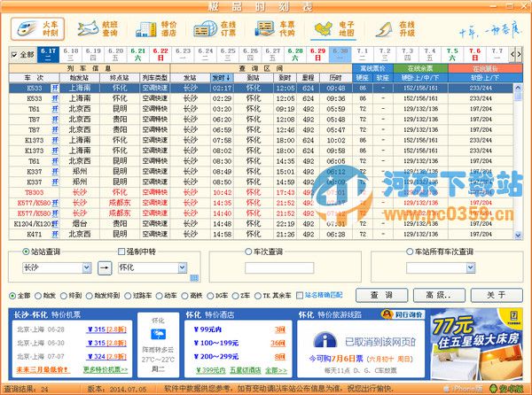Open electronic map (电子地图) icon
Image resolution: width=532 pixels, height=395 pixels.
click(x=334, y=29)
